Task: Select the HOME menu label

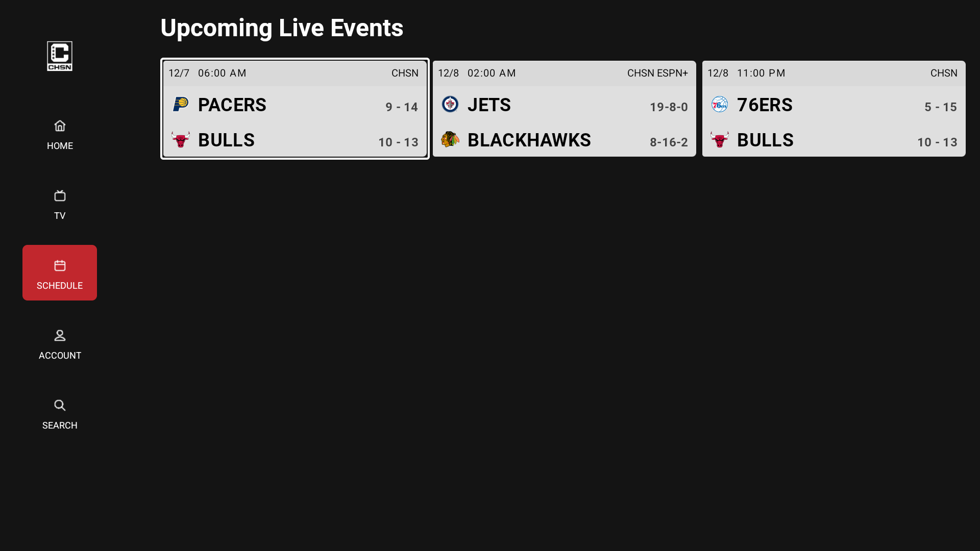Action: (x=60, y=146)
